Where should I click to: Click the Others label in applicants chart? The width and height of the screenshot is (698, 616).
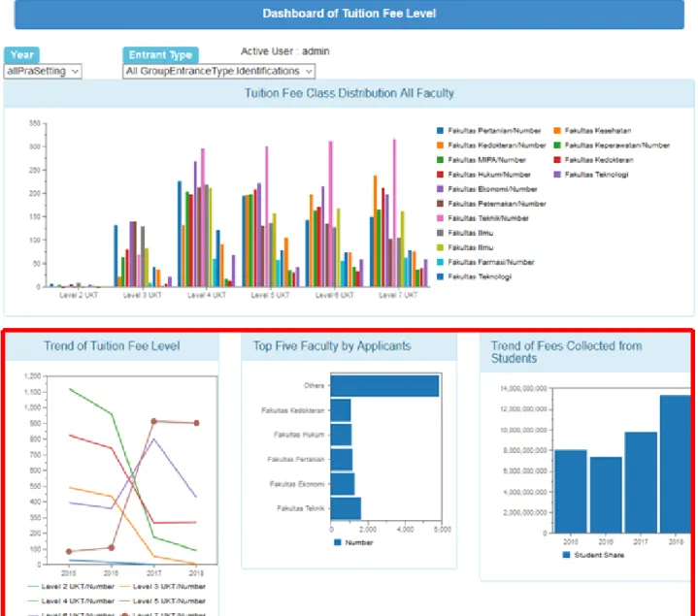[x=314, y=386]
